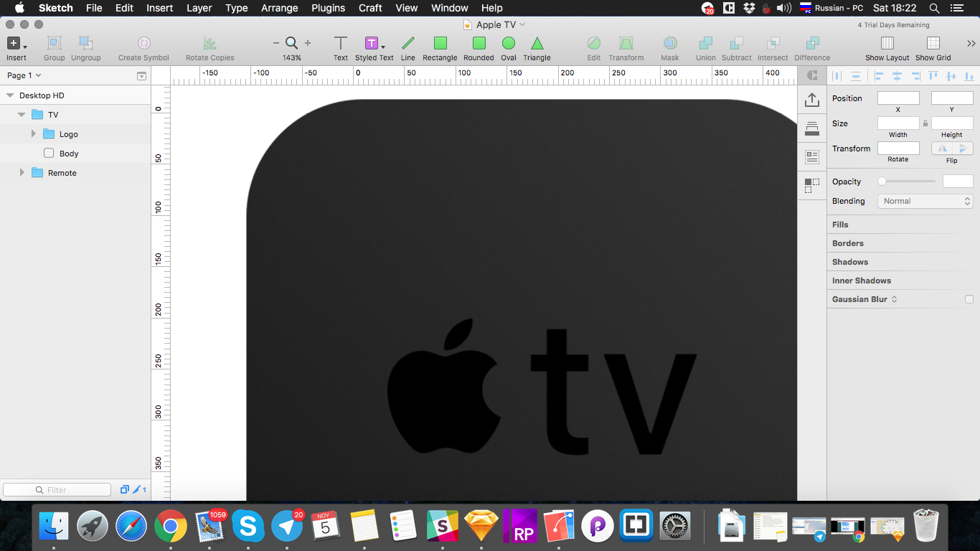980x551 pixels.
Task: Select the Rectangle shape tool
Action: pos(440,44)
